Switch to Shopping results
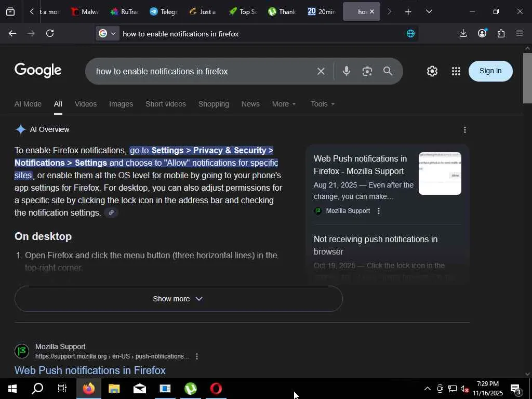Viewport: 532px width, 399px height. (214, 104)
